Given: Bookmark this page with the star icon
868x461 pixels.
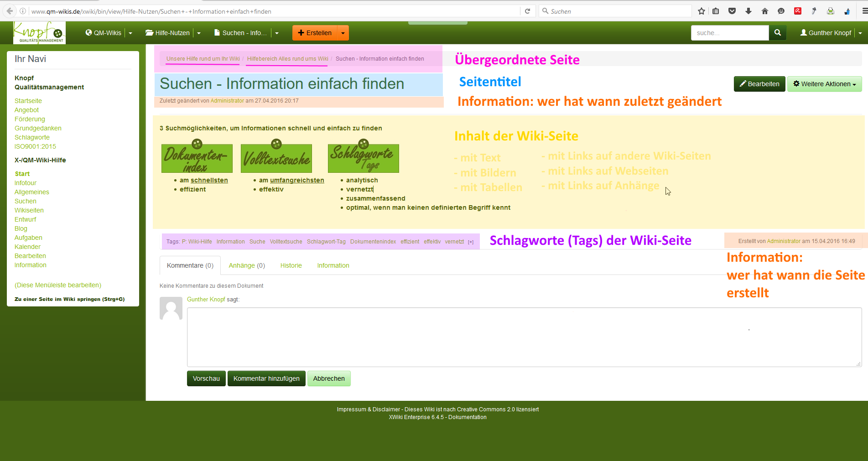Looking at the screenshot, I should tap(702, 11).
